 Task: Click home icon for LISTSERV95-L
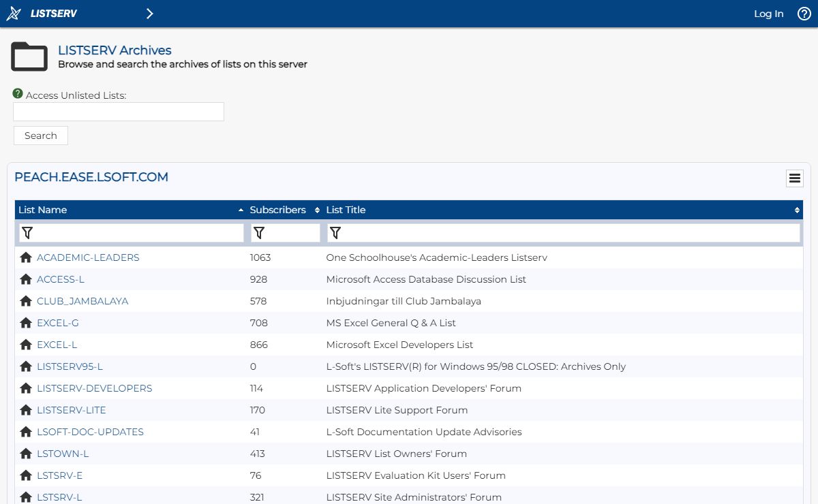26,366
